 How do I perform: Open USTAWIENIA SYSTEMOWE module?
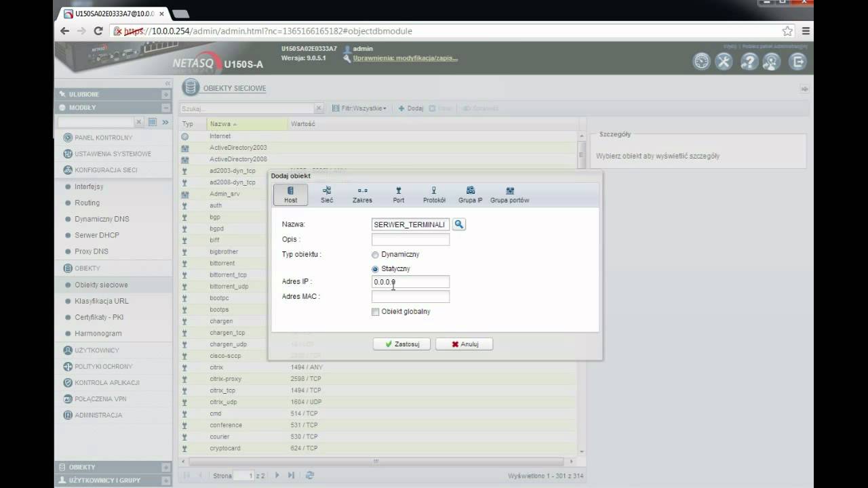(113, 154)
